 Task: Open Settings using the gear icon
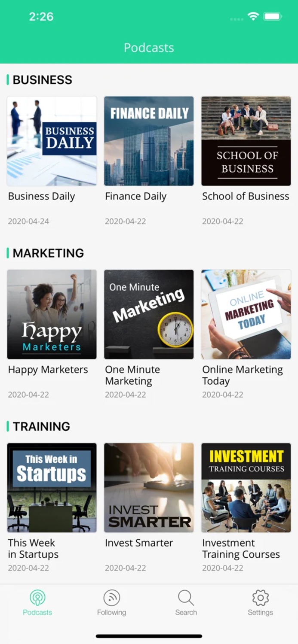pyautogui.click(x=260, y=597)
